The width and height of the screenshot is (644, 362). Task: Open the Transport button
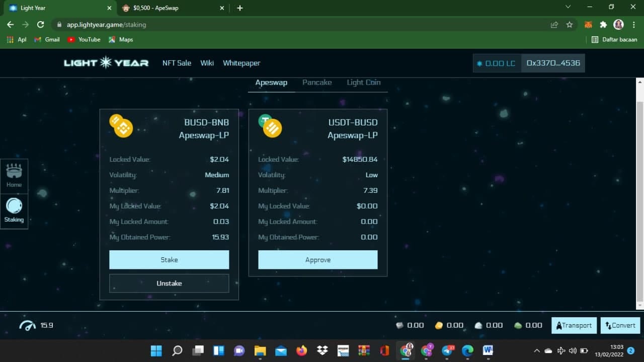click(574, 325)
